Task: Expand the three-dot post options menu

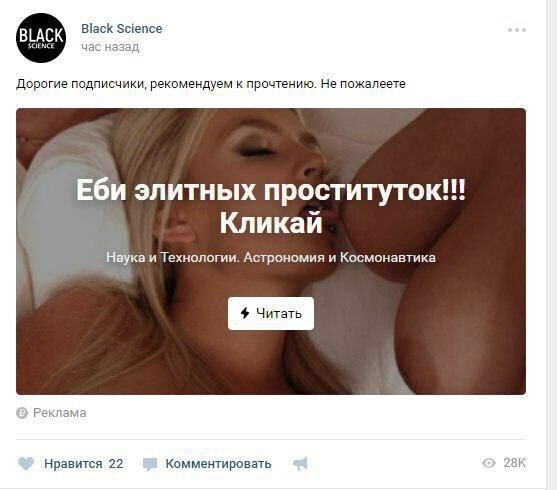Action: point(517,30)
